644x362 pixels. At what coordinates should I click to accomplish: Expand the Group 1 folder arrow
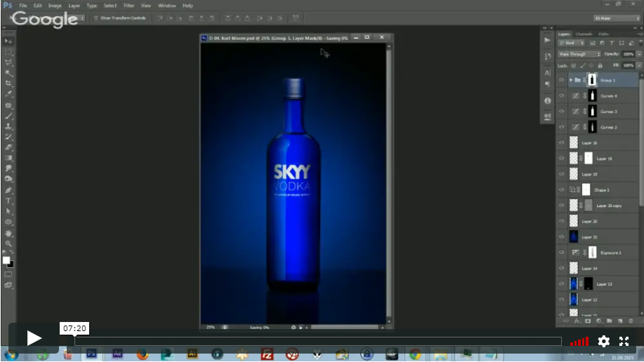(571, 80)
